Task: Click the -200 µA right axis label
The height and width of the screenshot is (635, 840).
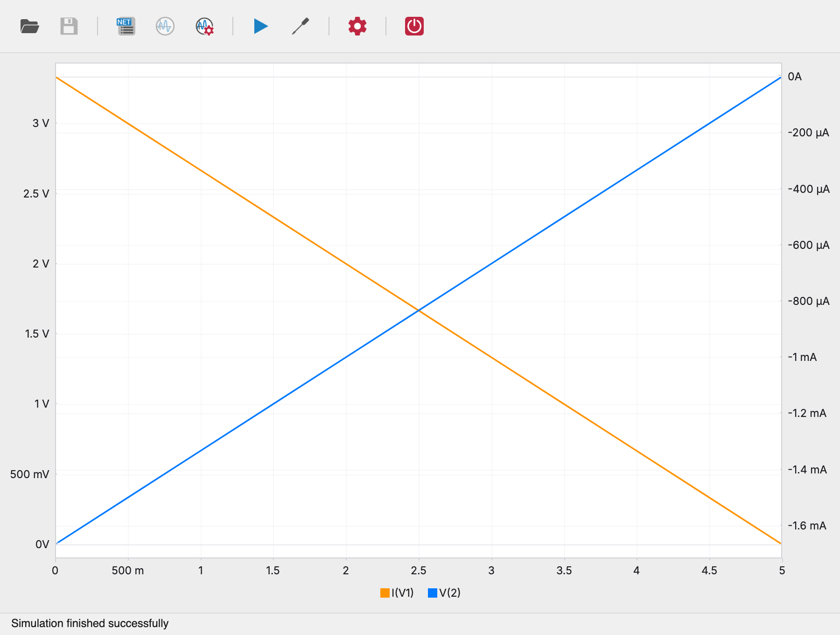Action: [809, 133]
